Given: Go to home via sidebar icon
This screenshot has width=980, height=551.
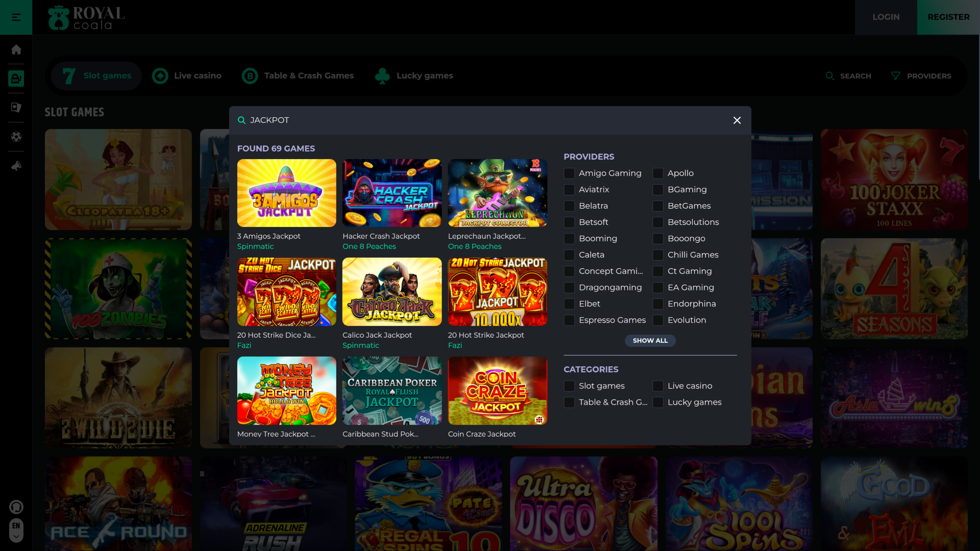Looking at the screenshot, I should [16, 49].
